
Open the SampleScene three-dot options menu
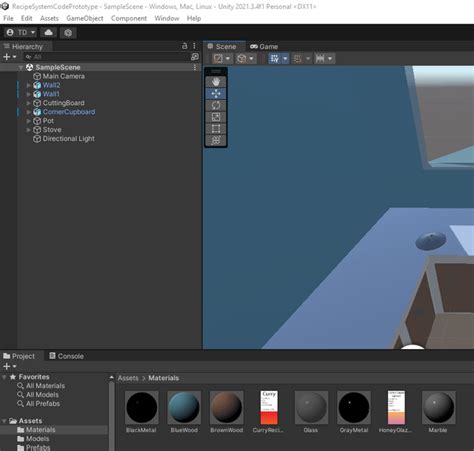pos(195,67)
